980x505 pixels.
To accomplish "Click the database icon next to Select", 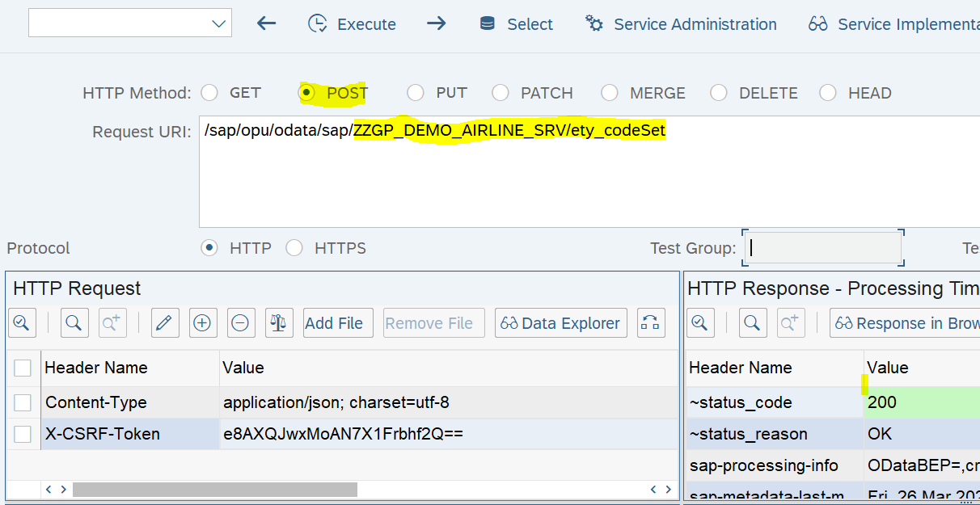I will [x=486, y=24].
